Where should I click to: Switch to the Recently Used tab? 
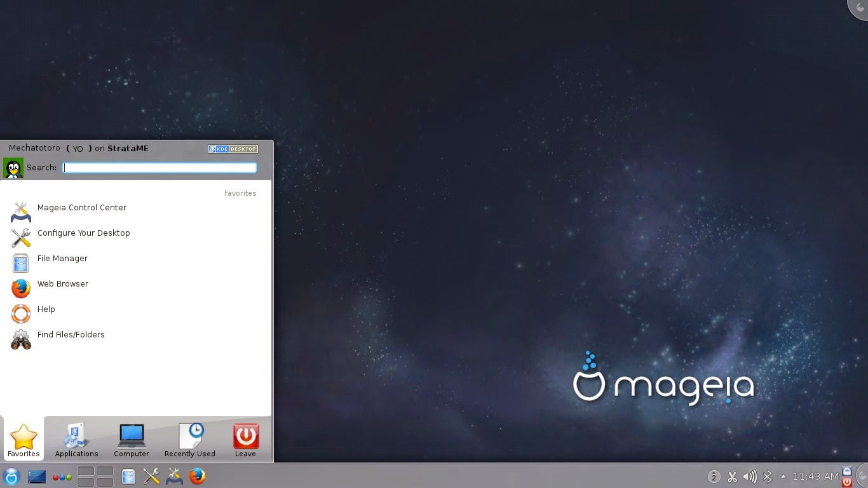click(190, 440)
